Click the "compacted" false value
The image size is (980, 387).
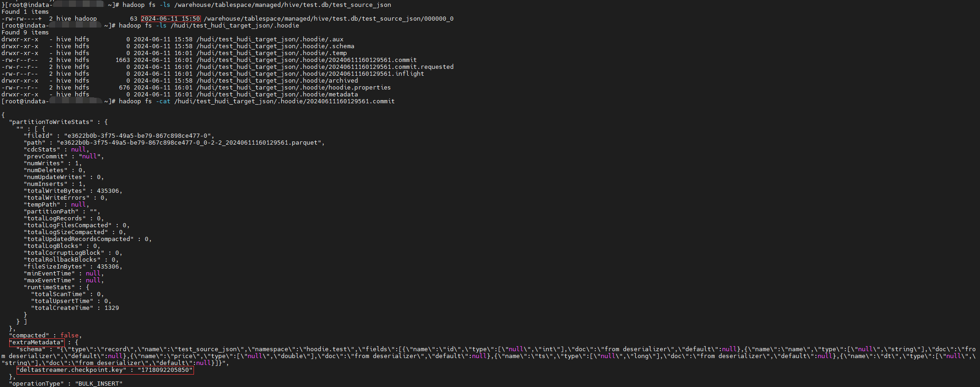click(69, 336)
